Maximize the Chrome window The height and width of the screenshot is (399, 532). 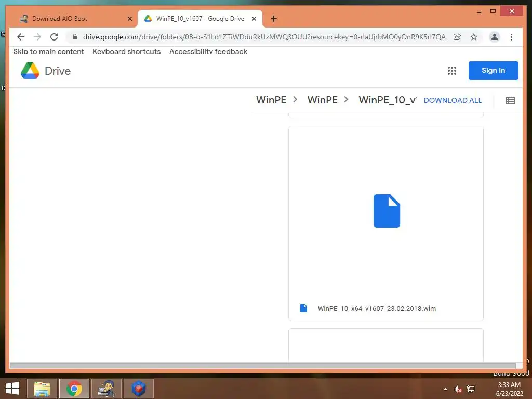coord(493,11)
